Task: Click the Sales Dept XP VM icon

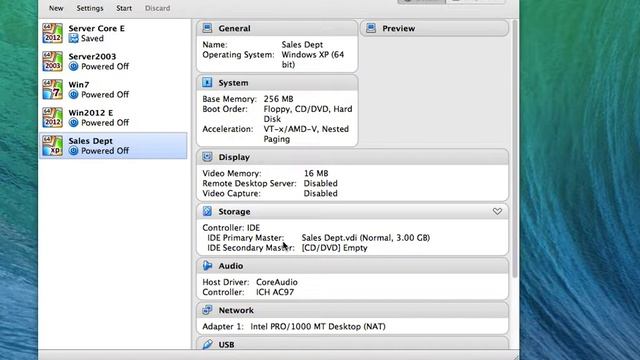Action: tap(53, 146)
